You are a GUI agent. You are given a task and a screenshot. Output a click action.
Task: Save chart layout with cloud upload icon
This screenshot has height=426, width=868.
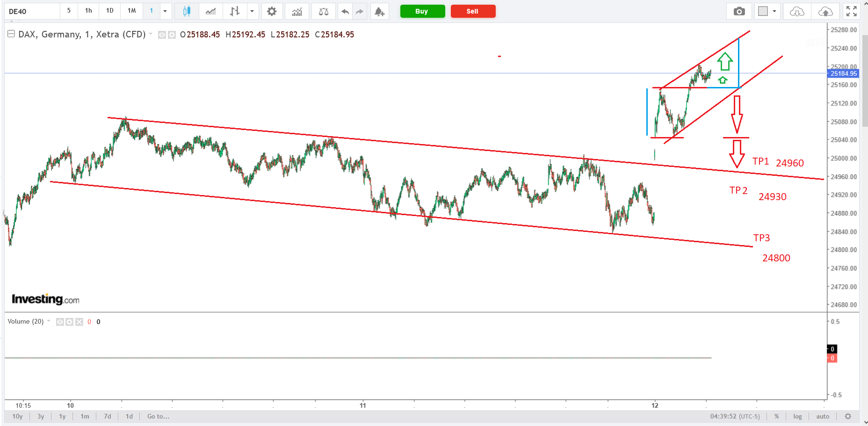click(x=825, y=11)
